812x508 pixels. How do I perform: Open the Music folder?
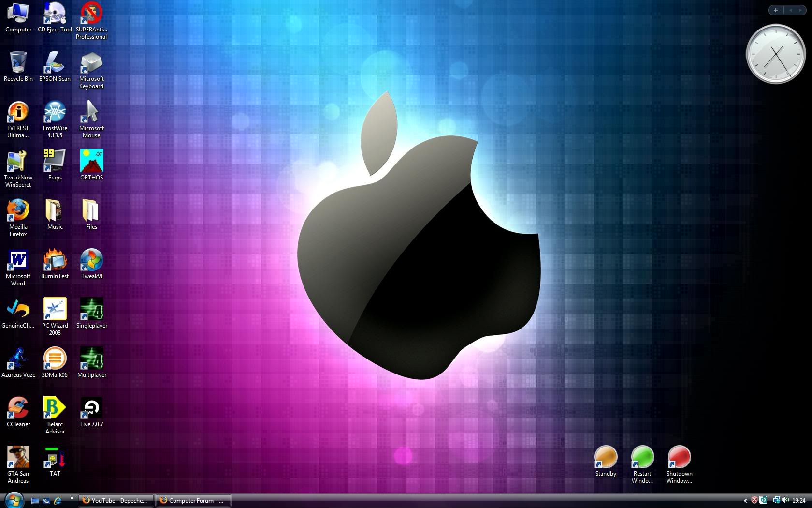(55, 214)
